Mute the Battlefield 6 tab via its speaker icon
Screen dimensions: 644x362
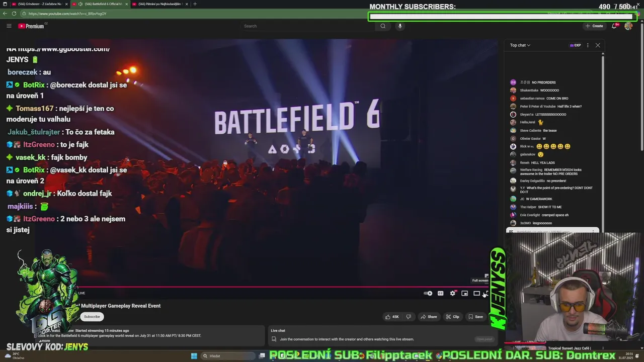coord(80,4)
